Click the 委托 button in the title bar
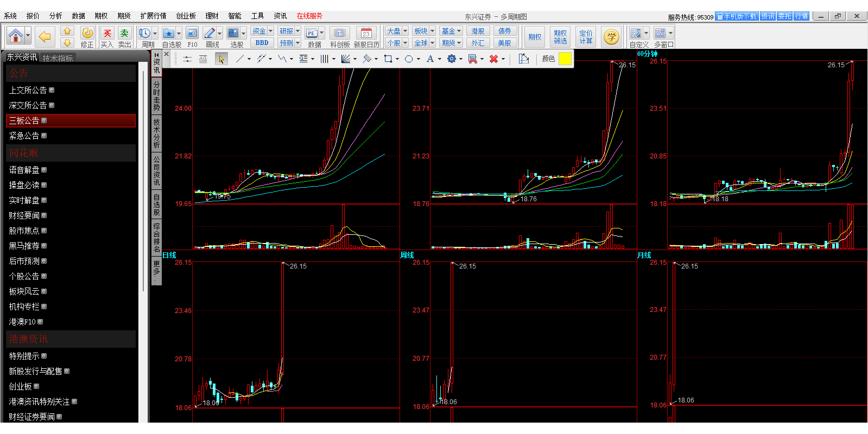868x434 pixels. click(x=784, y=16)
